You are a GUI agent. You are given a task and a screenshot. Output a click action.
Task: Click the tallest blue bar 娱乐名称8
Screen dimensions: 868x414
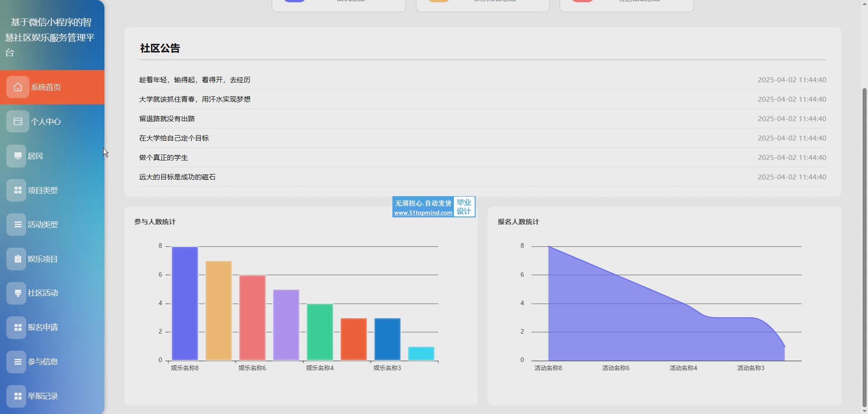tap(184, 303)
